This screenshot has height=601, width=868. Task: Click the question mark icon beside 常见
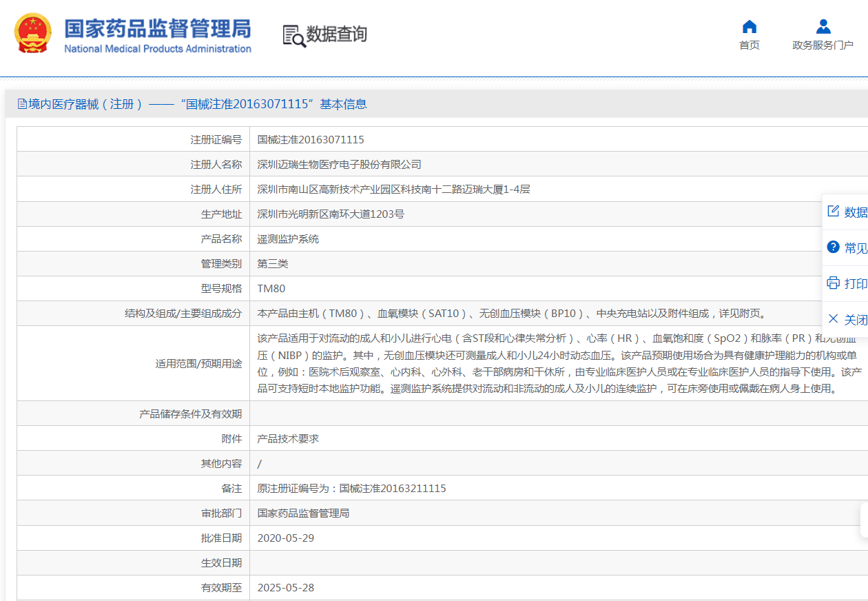click(833, 247)
